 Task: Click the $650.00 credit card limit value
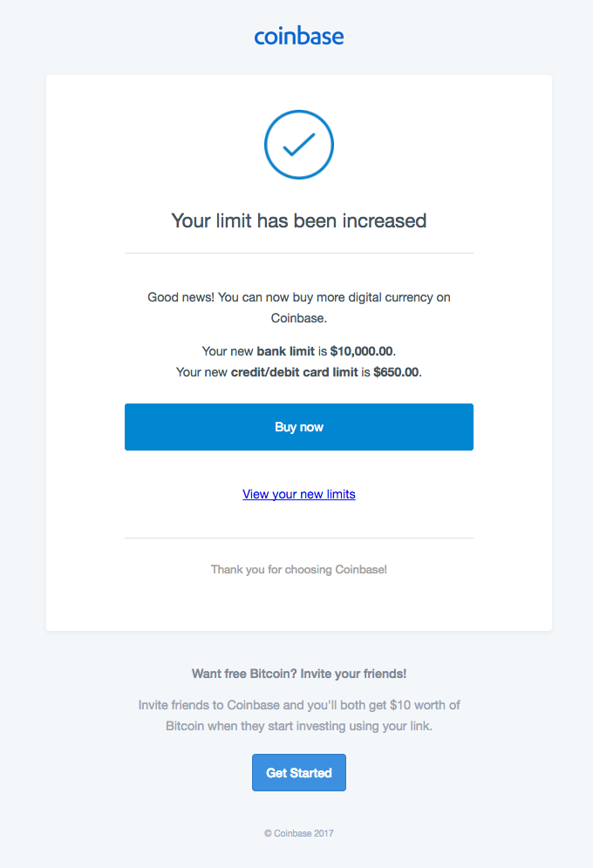[392, 371]
